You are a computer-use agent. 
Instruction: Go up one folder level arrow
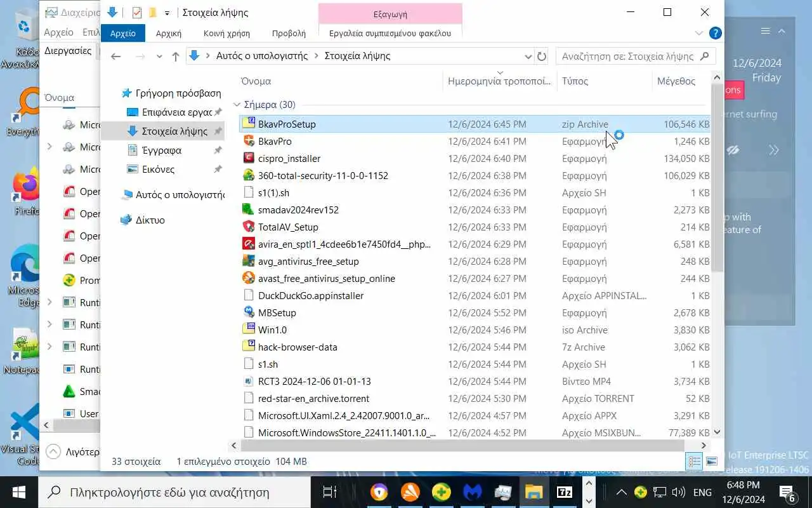(176, 56)
